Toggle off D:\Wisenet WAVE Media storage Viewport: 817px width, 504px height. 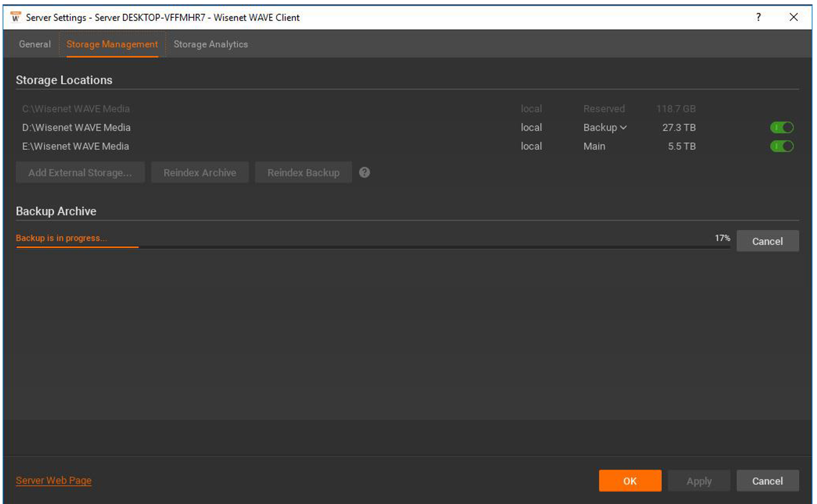(x=782, y=127)
